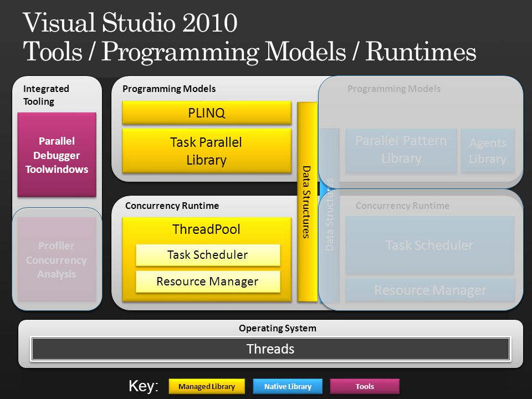Select the Tools key swatch
The width and height of the screenshot is (532, 399).
365,386
